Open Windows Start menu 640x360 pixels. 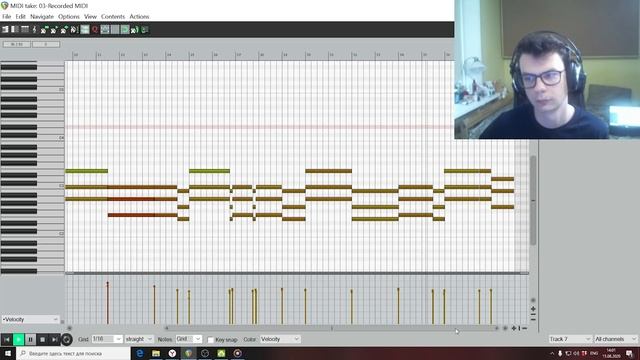(8, 353)
